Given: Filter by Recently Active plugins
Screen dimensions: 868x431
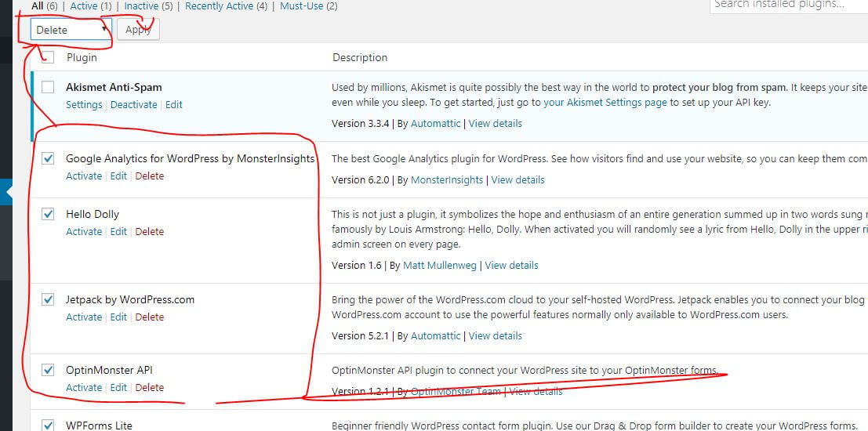Looking at the screenshot, I should 227,6.
